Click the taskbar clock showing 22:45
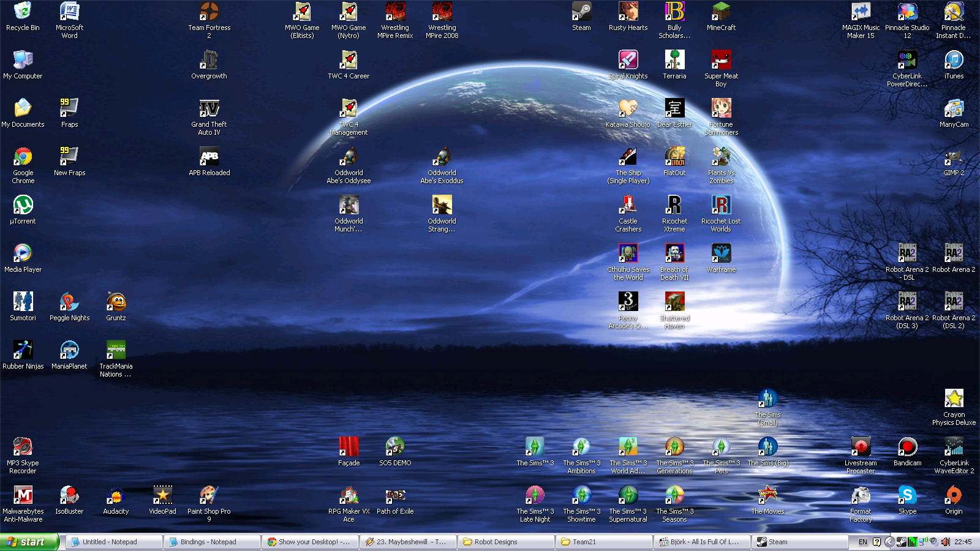Image resolution: width=980 pixels, height=551 pixels. pos(963,542)
